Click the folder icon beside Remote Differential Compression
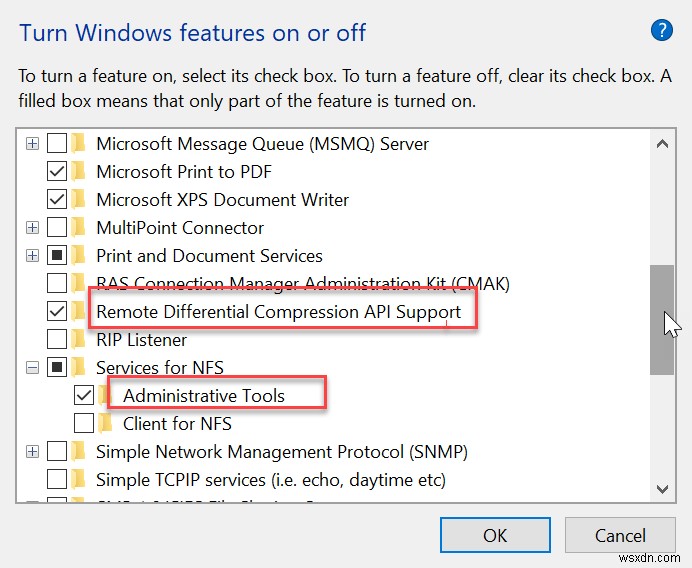 click(79, 312)
